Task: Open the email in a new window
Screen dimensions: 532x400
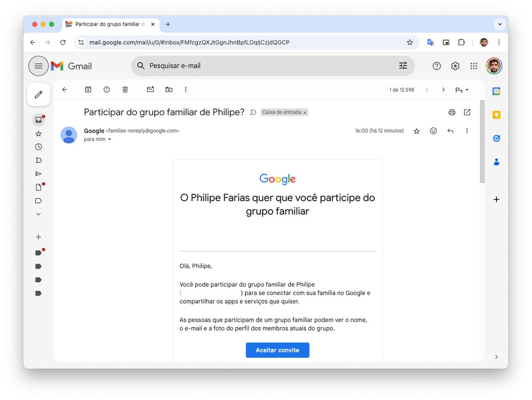Action: coord(467,112)
